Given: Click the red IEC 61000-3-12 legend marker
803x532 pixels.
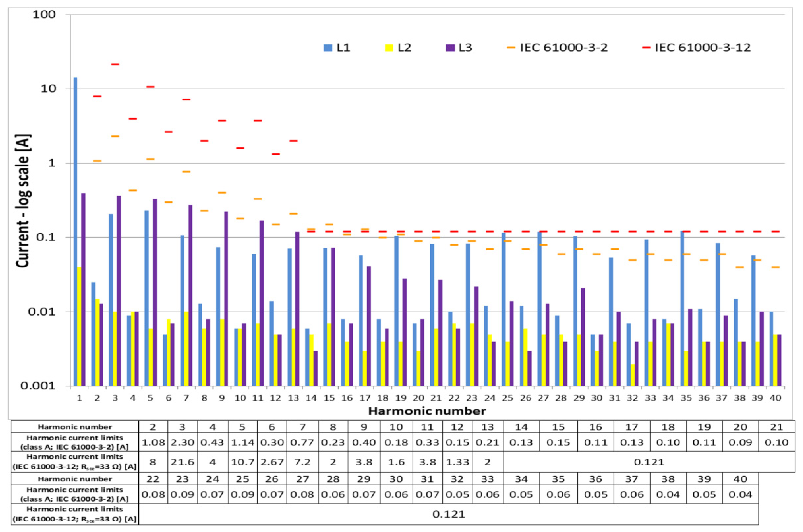Looking at the screenshot, I should (x=646, y=48).
